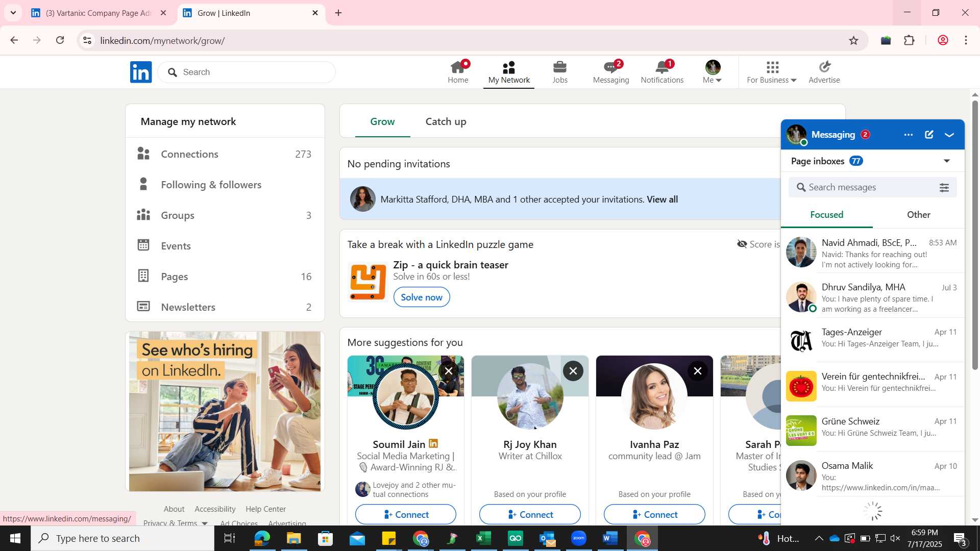
Task: Connect with Ivanha Paz
Action: [654, 514]
